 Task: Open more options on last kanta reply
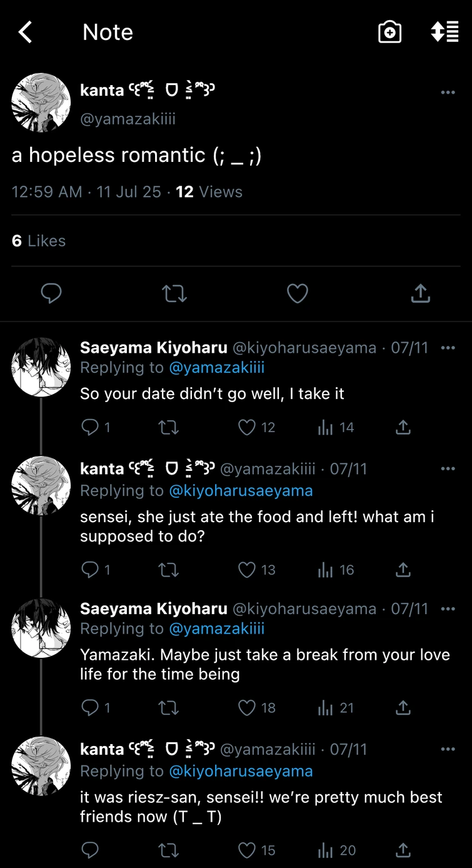[x=448, y=749]
